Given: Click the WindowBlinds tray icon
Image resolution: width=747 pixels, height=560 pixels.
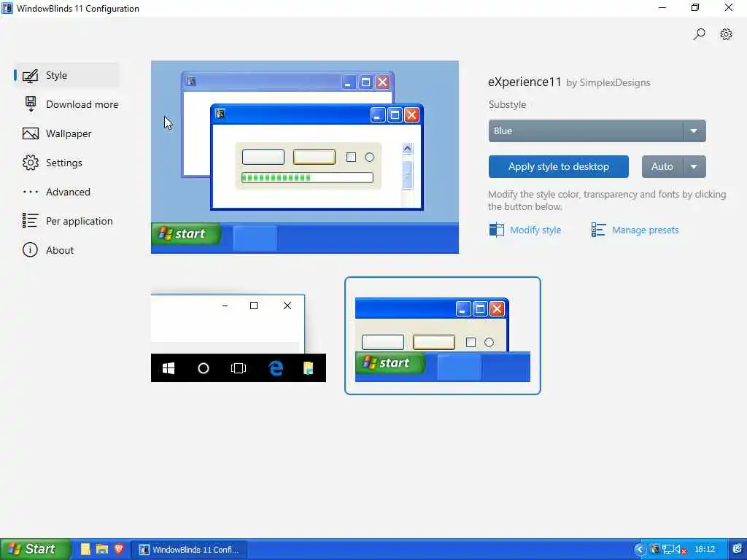Looking at the screenshot, I should (656, 550).
